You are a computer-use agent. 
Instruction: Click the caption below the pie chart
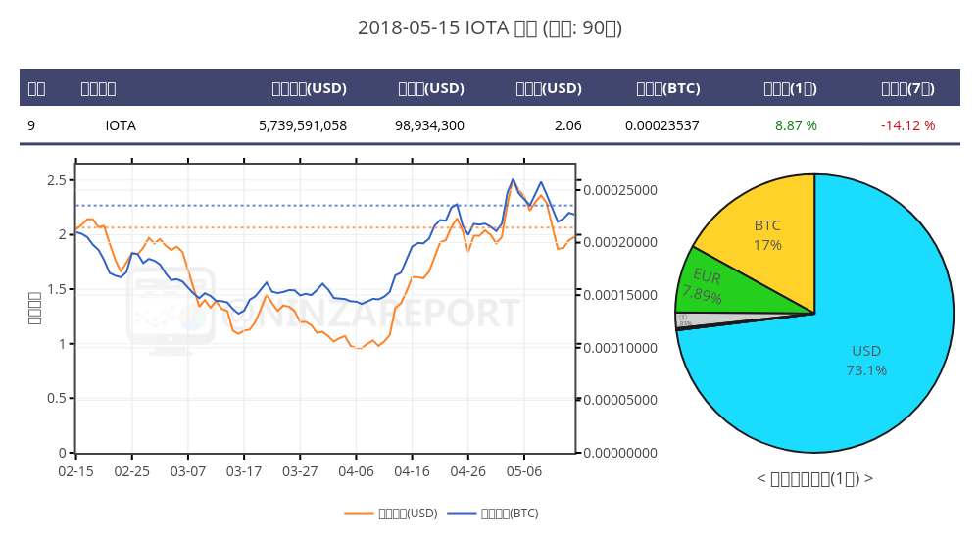815,479
